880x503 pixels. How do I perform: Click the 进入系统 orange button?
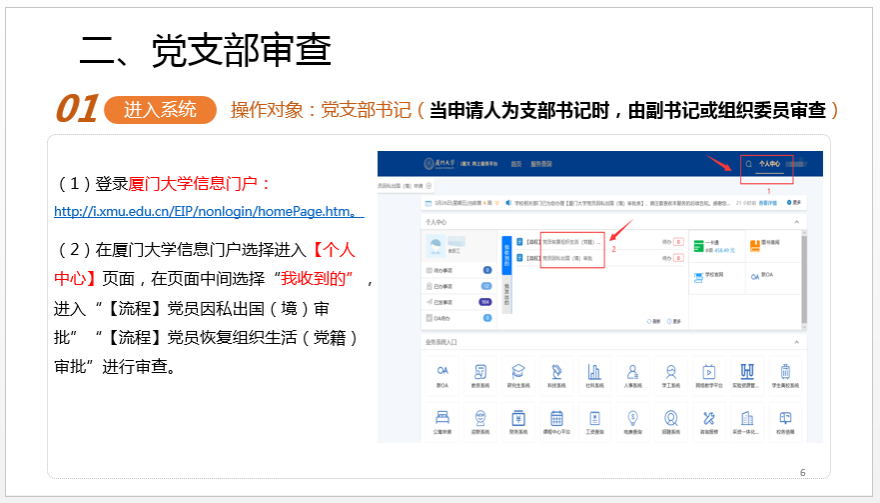(160, 110)
